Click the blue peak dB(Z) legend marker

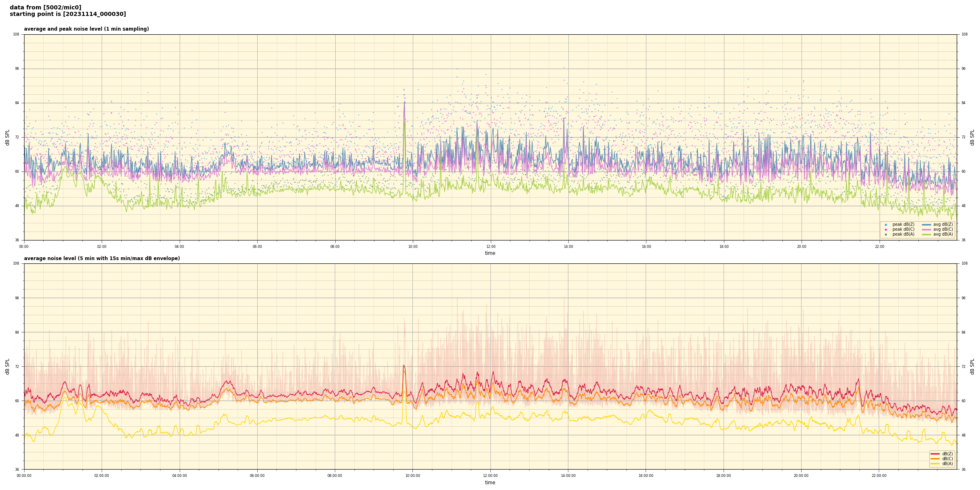pos(886,225)
